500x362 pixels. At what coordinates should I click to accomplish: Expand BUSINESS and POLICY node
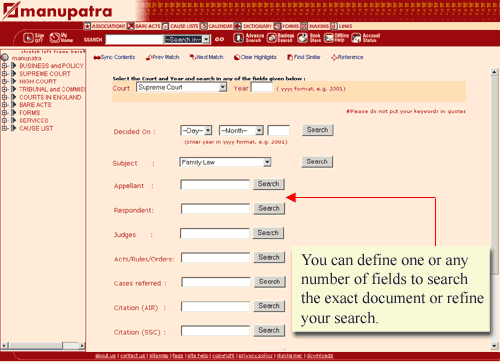4,66
